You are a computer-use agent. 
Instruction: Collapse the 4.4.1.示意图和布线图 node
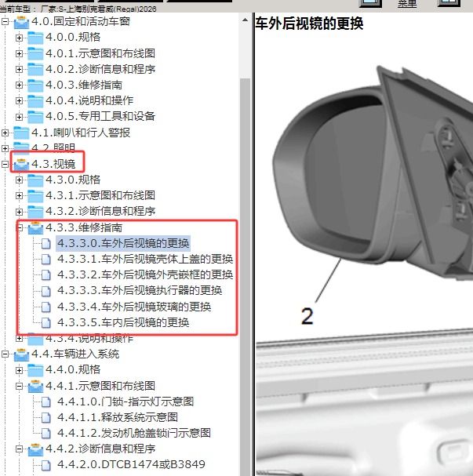[x=19, y=386]
